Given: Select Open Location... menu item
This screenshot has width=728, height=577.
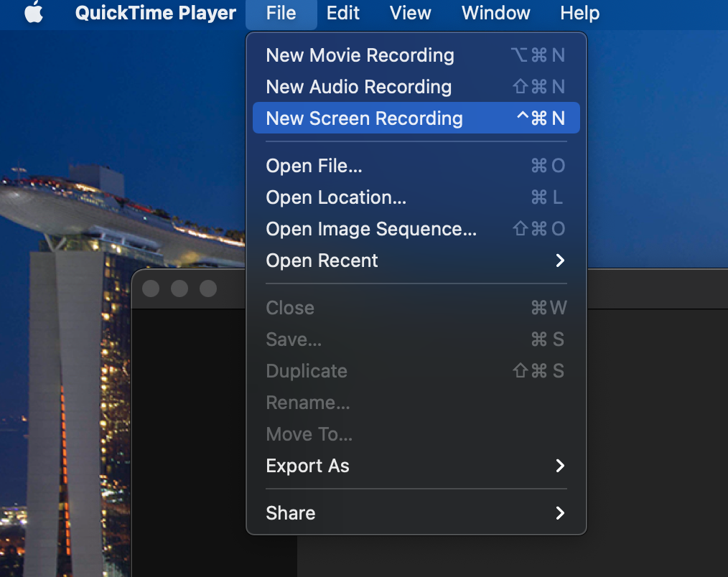Looking at the screenshot, I should [416, 197].
